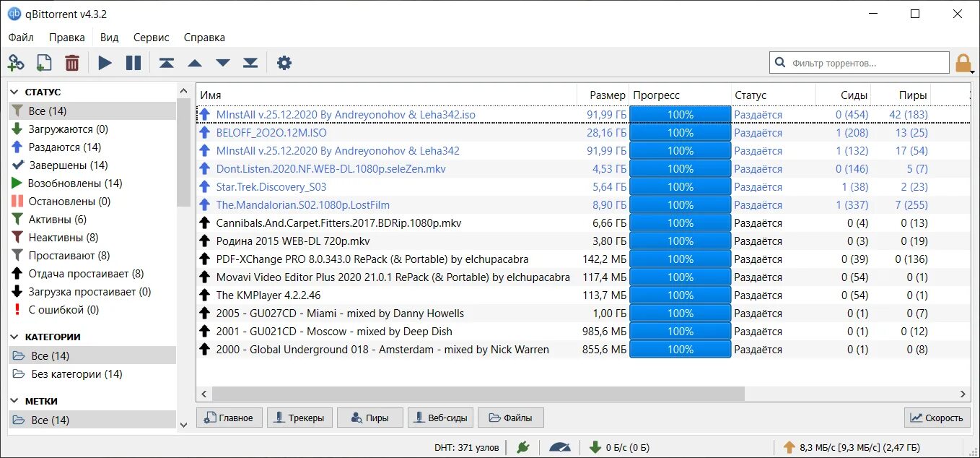Focus the Фильтр торрентов search field
The height and width of the screenshot is (458, 980).
[x=859, y=63]
